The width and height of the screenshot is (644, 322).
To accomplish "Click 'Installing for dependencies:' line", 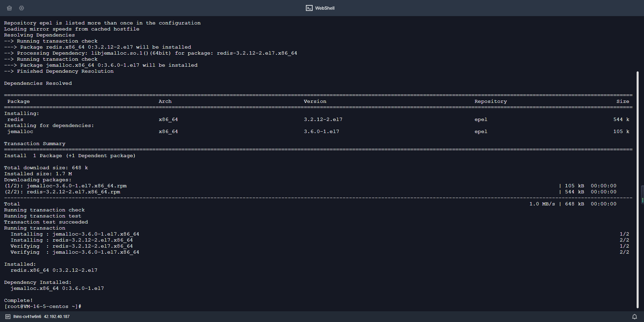I will [49, 126].
